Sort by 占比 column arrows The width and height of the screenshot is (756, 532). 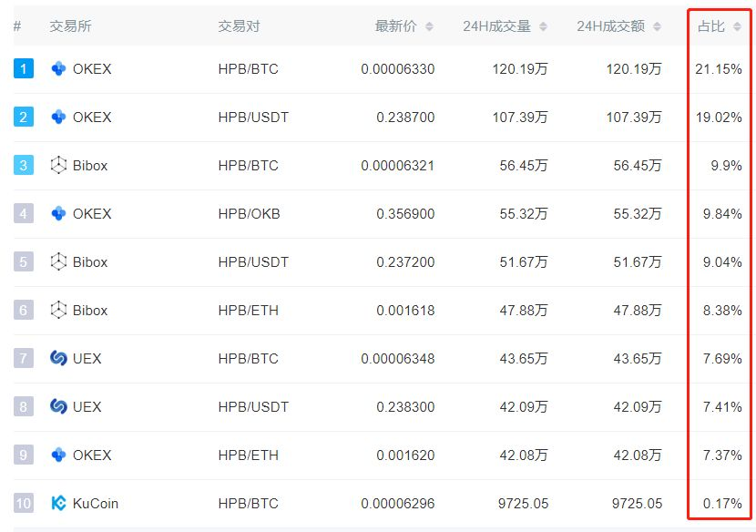pos(737,26)
